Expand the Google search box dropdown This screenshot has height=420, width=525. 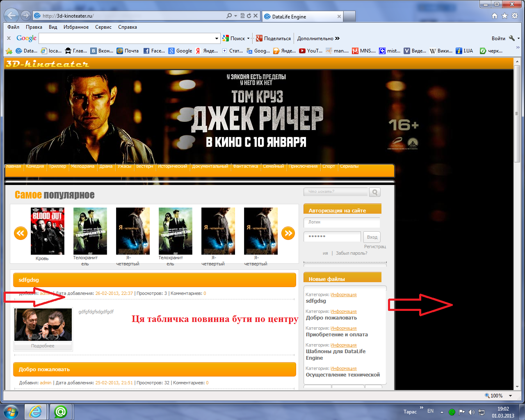(217, 39)
